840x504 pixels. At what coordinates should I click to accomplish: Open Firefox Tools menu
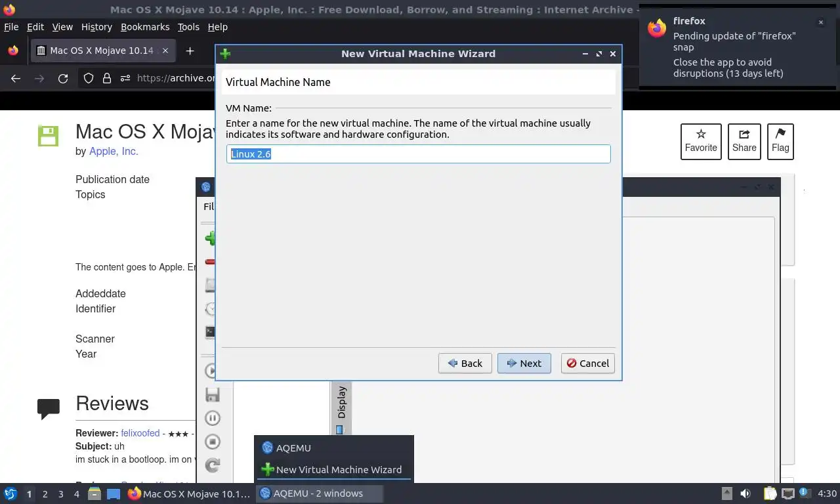(x=188, y=27)
